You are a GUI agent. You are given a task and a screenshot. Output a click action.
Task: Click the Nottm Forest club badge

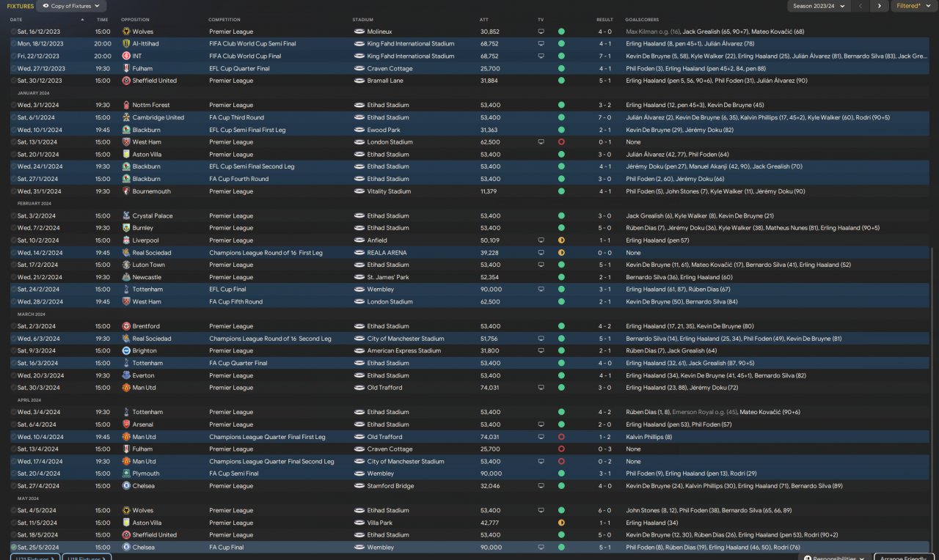tap(126, 106)
